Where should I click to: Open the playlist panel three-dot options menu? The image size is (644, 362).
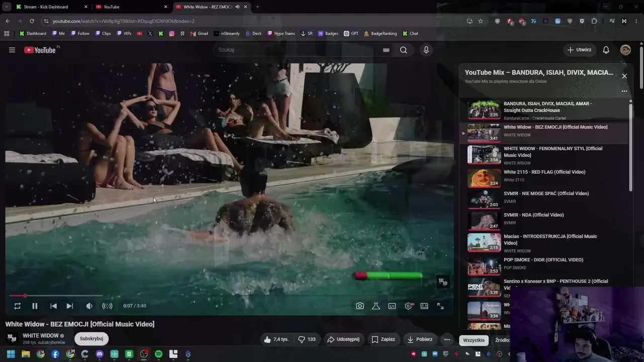coord(624,91)
